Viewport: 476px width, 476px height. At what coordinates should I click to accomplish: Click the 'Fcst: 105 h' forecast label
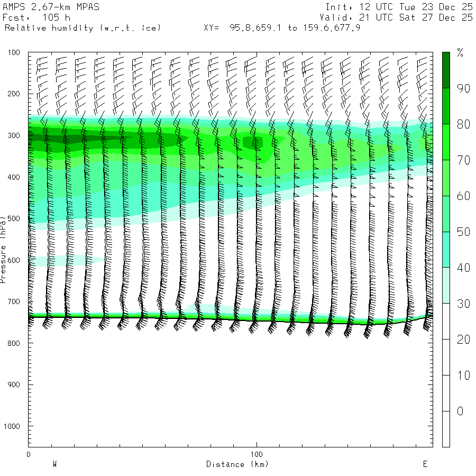point(36,17)
